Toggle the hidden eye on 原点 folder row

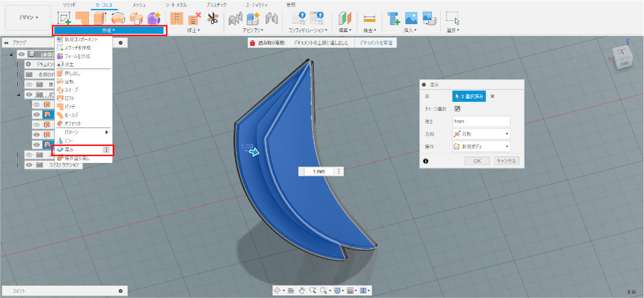click(29, 85)
